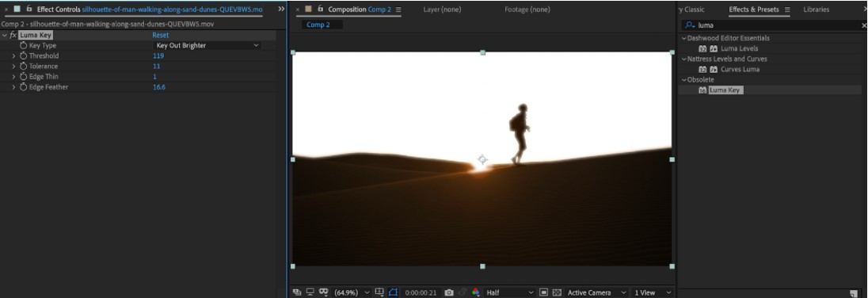Open the Active Camera dropdown
Viewport: 868px width, 298px height.
[x=597, y=292]
